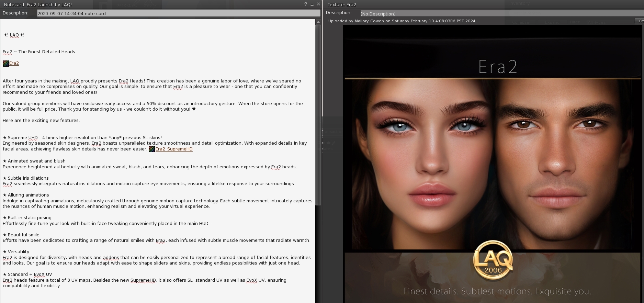Click the paragraph starting 'Our valued group members'

click(153, 106)
